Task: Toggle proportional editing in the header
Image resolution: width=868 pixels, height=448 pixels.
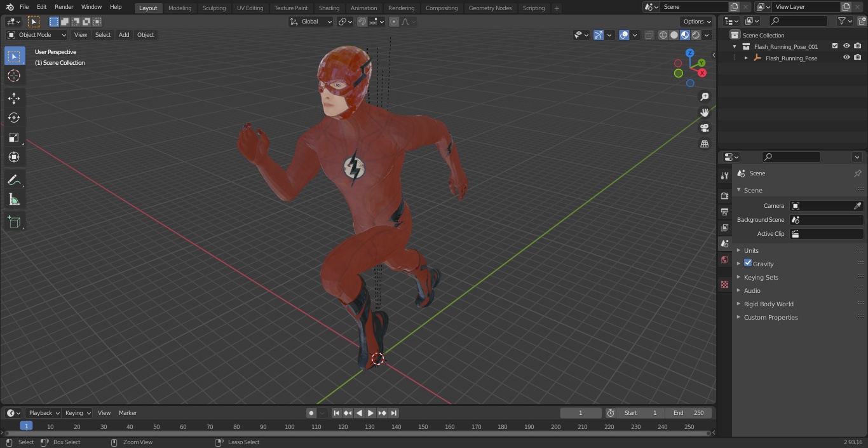Action: click(394, 22)
